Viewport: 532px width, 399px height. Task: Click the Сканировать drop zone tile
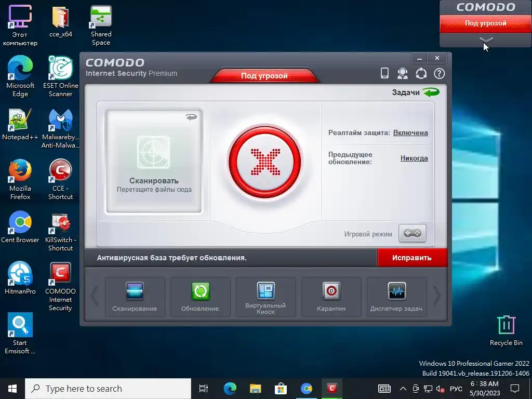(154, 161)
